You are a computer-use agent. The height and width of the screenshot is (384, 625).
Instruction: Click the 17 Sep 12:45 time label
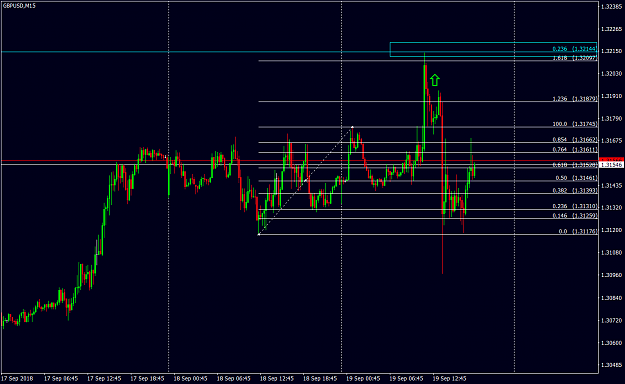(x=104, y=378)
